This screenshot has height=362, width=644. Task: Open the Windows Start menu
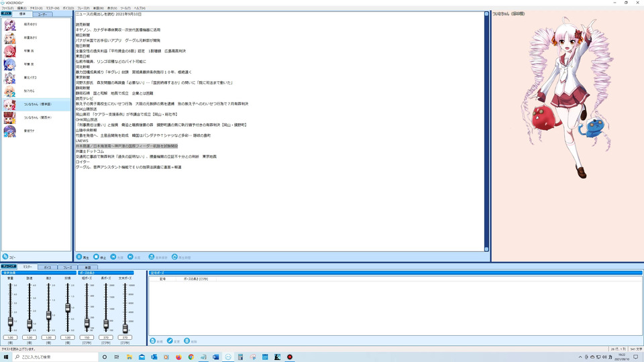pos(6,357)
